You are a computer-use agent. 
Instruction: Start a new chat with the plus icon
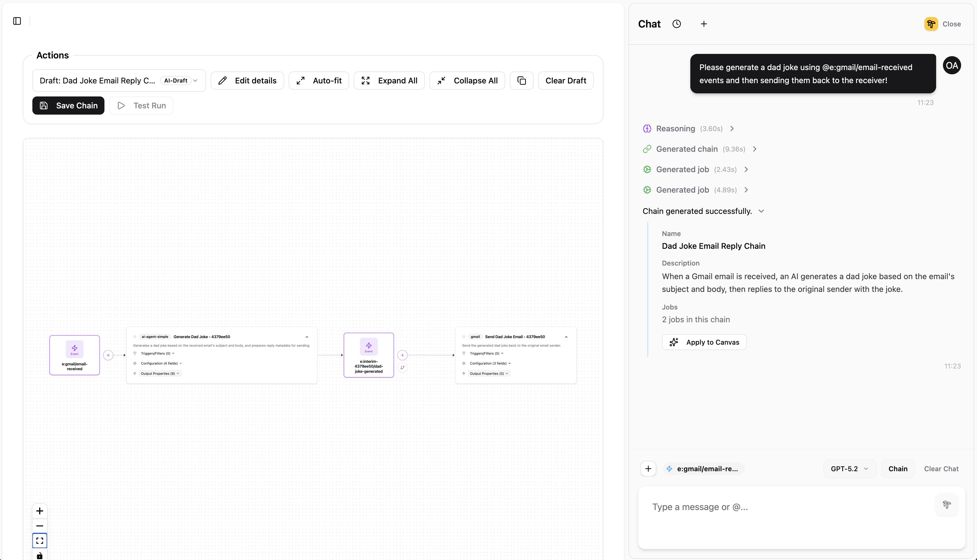704,24
